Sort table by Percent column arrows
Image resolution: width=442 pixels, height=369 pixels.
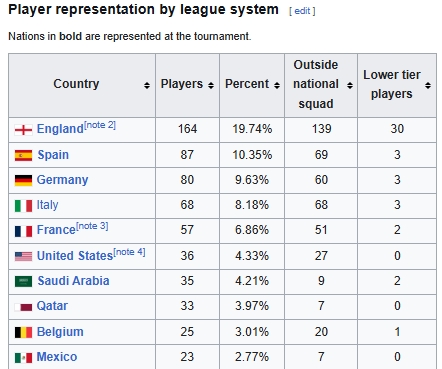[277, 86]
